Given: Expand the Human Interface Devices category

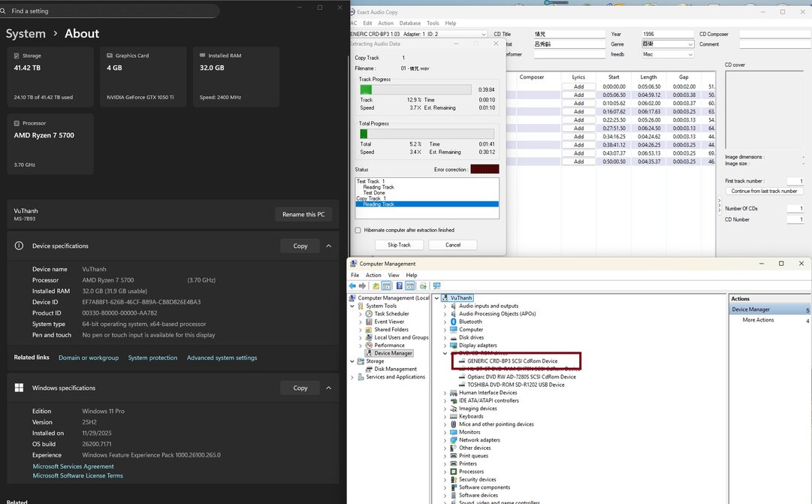Looking at the screenshot, I should point(445,393).
